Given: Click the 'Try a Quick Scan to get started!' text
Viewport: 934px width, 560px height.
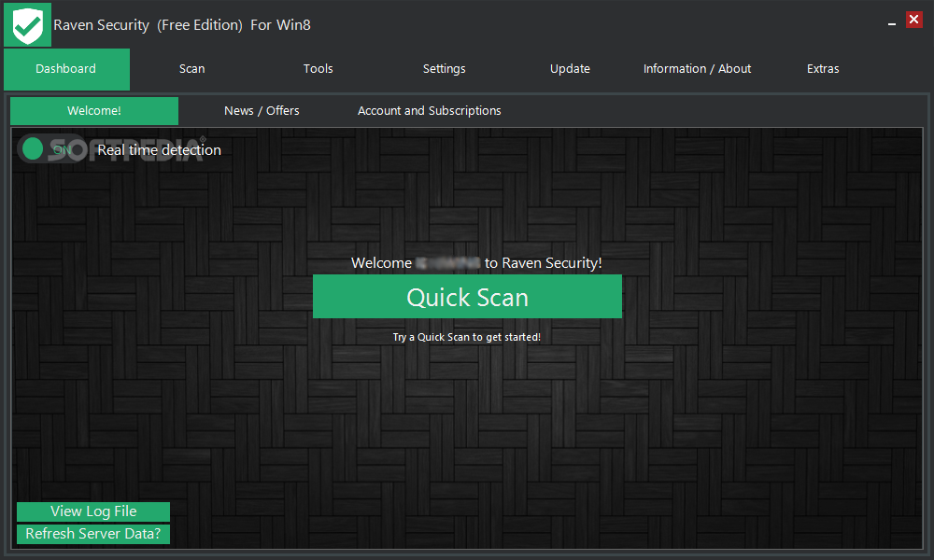Looking at the screenshot, I should [x=466, y=337].
